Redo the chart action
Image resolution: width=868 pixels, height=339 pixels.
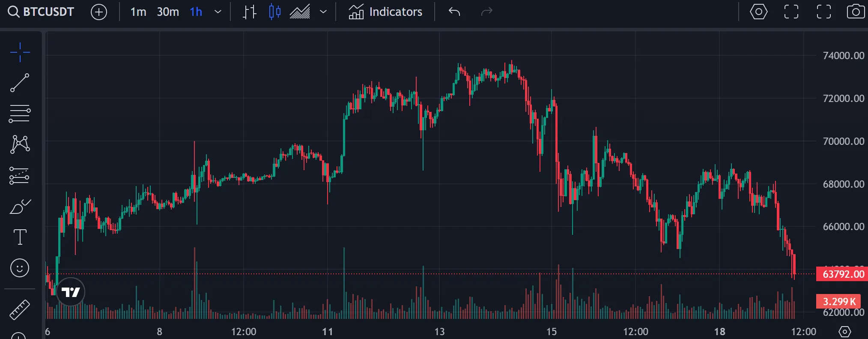pyautogui.click(x=487, y=12)
